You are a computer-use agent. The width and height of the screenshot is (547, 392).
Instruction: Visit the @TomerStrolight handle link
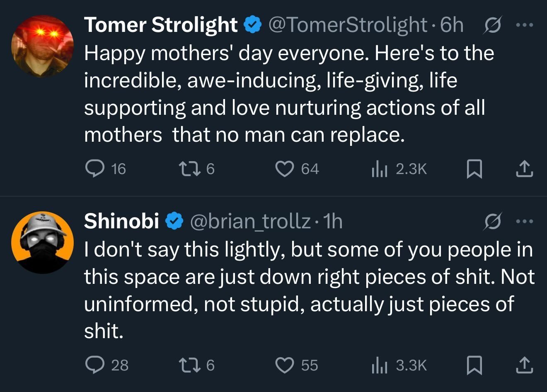(x=348, y=25)
